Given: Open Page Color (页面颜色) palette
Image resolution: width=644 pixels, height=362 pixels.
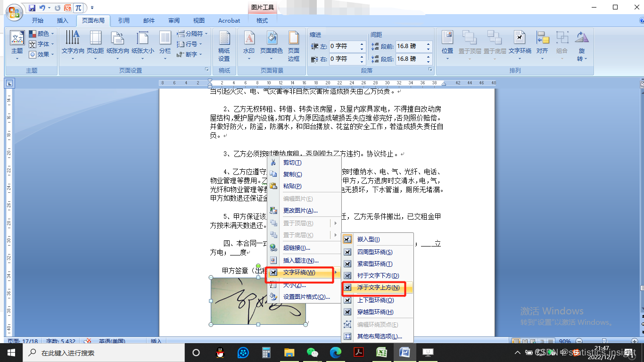Looking at the screenshot, I should (x=272, y=45).
